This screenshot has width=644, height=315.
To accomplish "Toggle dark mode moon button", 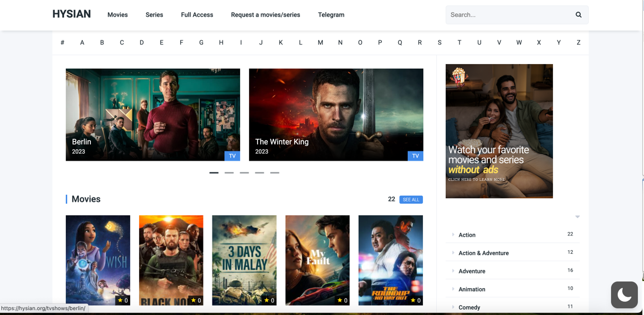I will [624, 295].
